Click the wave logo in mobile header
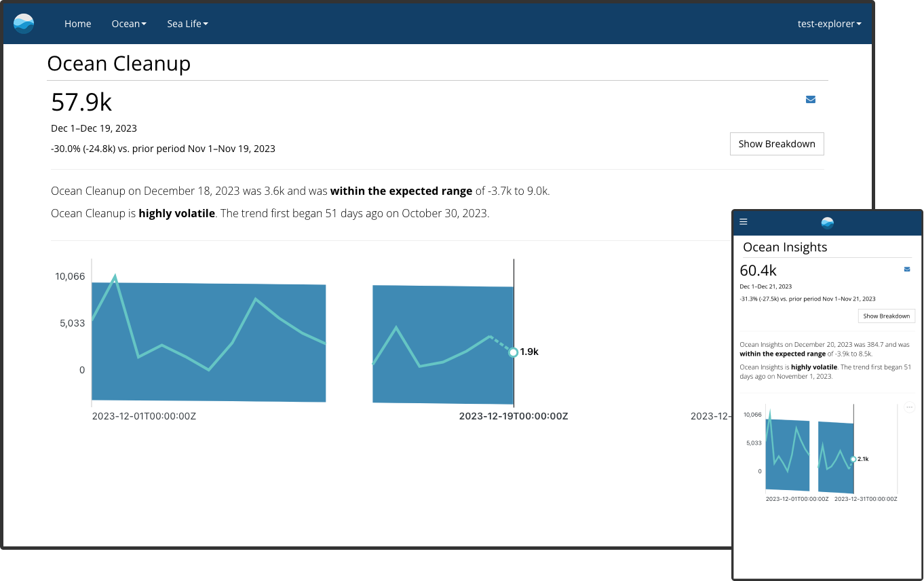 [x=827, y=223]
